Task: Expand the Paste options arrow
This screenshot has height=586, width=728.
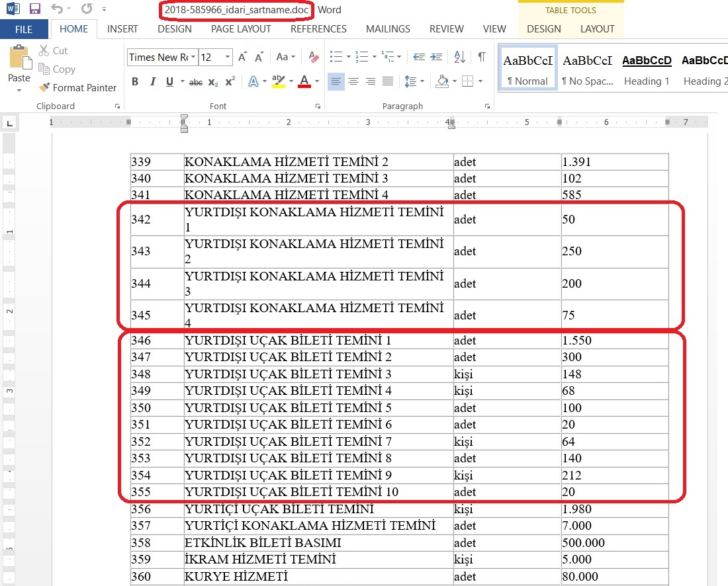Action: 19,90
